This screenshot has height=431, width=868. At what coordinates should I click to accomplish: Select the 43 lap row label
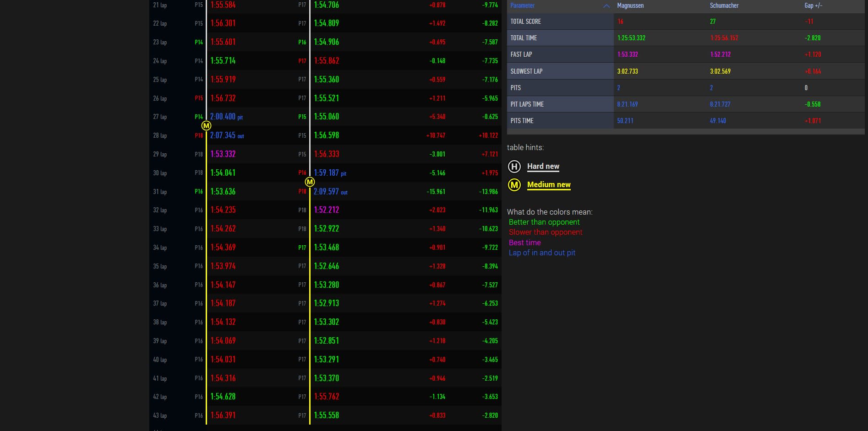tap(160, 416)
